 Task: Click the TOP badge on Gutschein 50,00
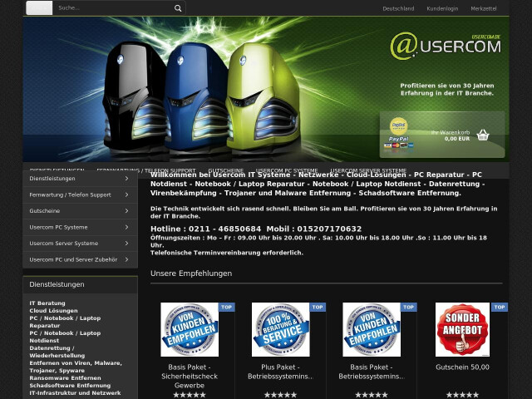click(500, 307)
